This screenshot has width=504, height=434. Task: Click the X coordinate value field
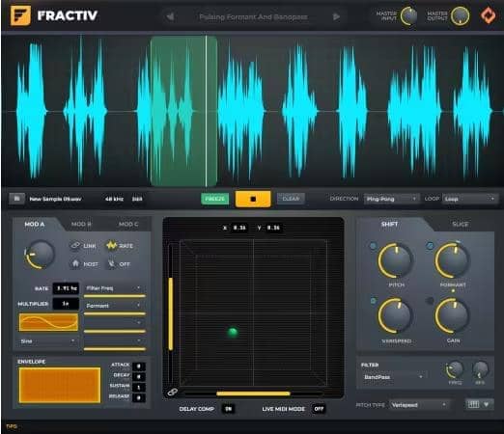239,228
